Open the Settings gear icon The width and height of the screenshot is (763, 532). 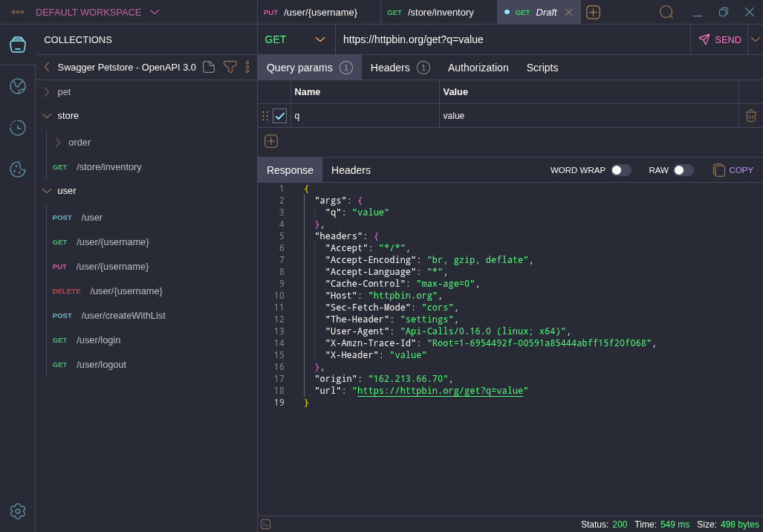coord(18,511)
